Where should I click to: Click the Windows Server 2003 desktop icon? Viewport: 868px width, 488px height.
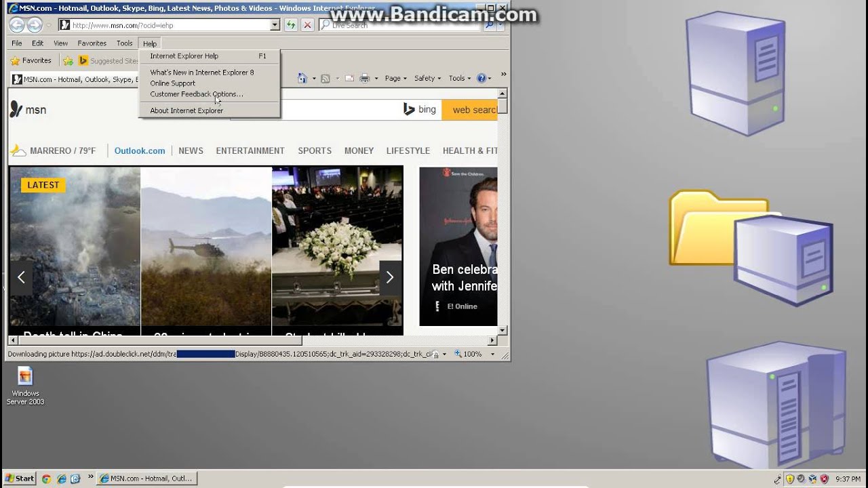coord(25,385)
